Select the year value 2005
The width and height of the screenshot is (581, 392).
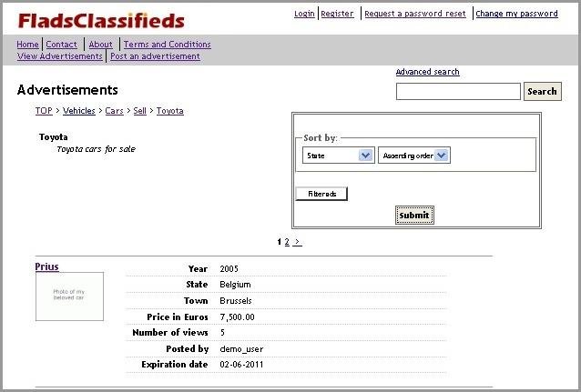(229, 268)
